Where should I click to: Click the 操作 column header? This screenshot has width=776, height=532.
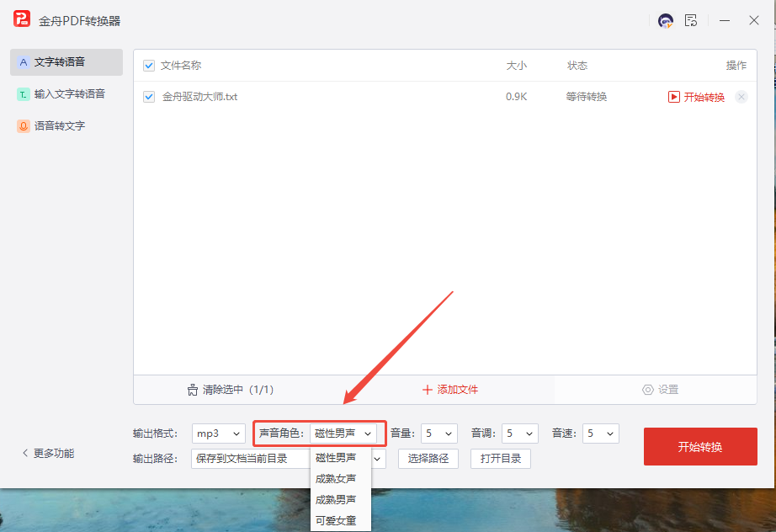click(736, 66)
